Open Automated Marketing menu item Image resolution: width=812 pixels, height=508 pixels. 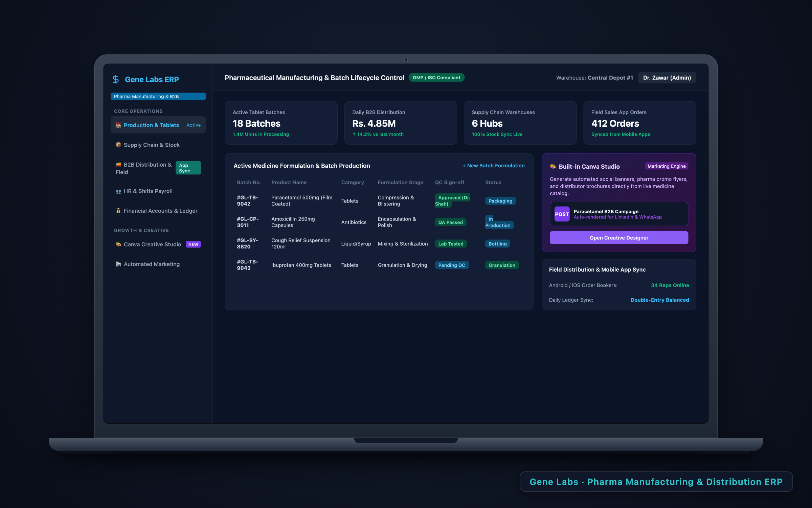click(158, 264)
